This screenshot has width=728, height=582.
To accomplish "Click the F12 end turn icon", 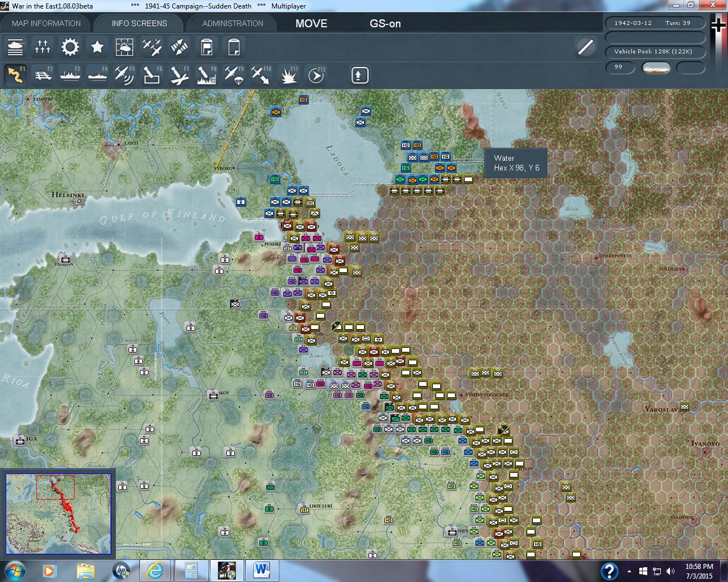I will (x=316, y=75).
